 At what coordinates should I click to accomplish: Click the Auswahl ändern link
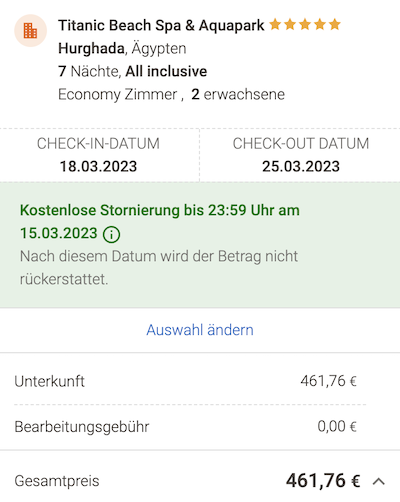(200, 330)
